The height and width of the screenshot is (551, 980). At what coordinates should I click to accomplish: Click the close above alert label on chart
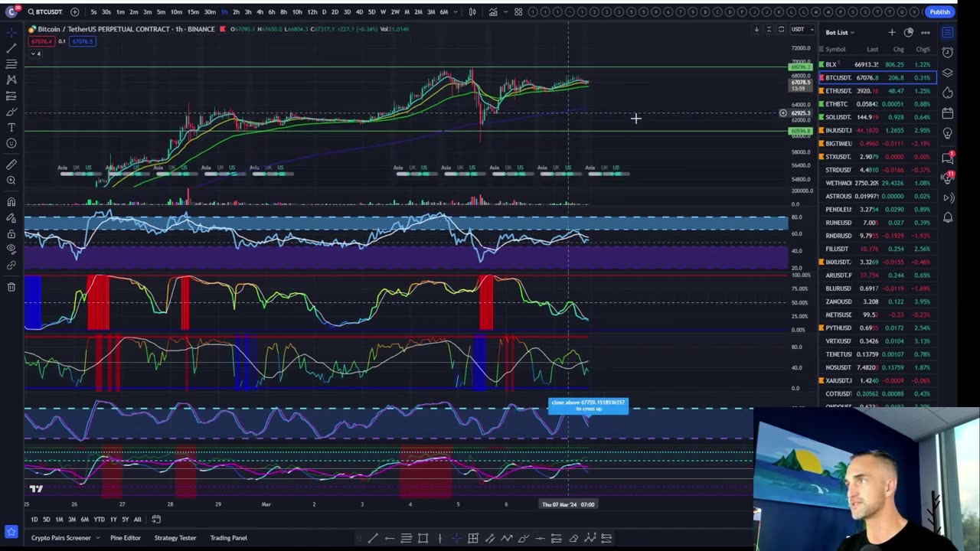[x=588, y=406]
